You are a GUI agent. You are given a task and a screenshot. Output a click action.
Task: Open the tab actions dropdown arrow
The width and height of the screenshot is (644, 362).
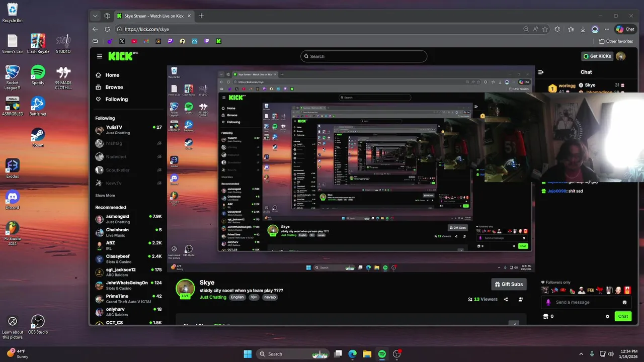[x=95, y=16]
